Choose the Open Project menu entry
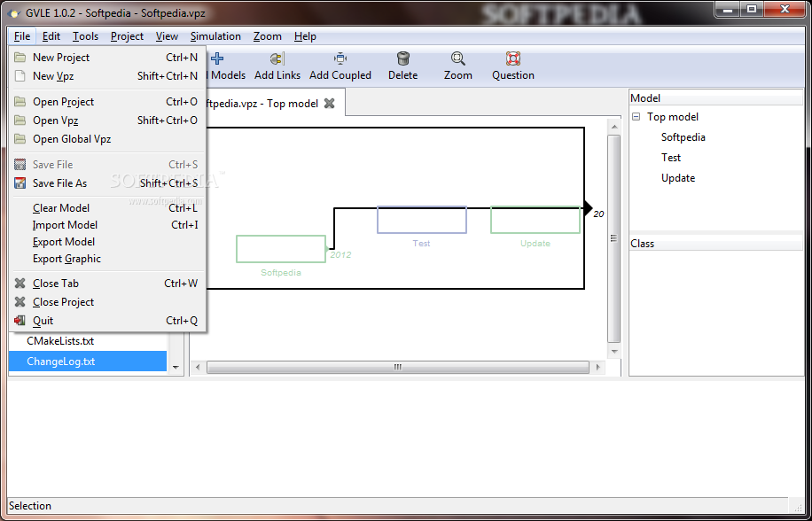 [107, 102]
